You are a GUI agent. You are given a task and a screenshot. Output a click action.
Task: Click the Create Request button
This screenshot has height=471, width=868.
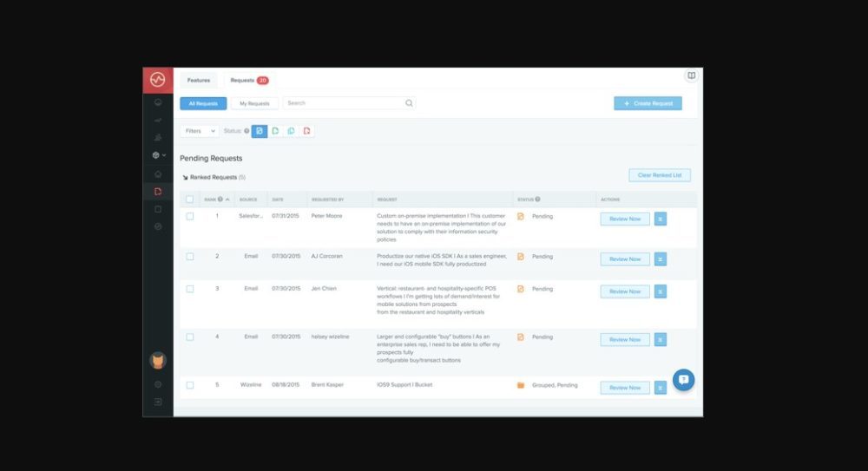(648, 103)
